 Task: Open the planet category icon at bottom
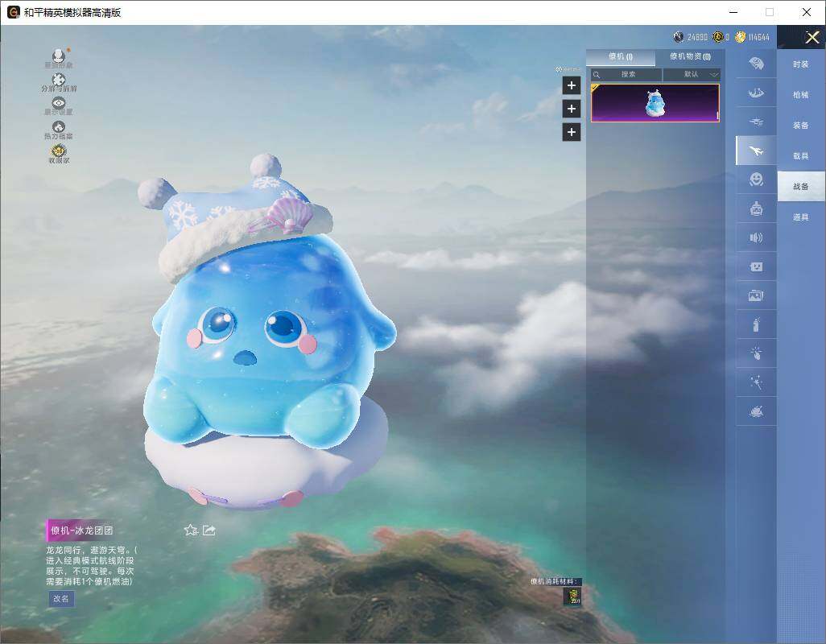click(x=756, y=411)
